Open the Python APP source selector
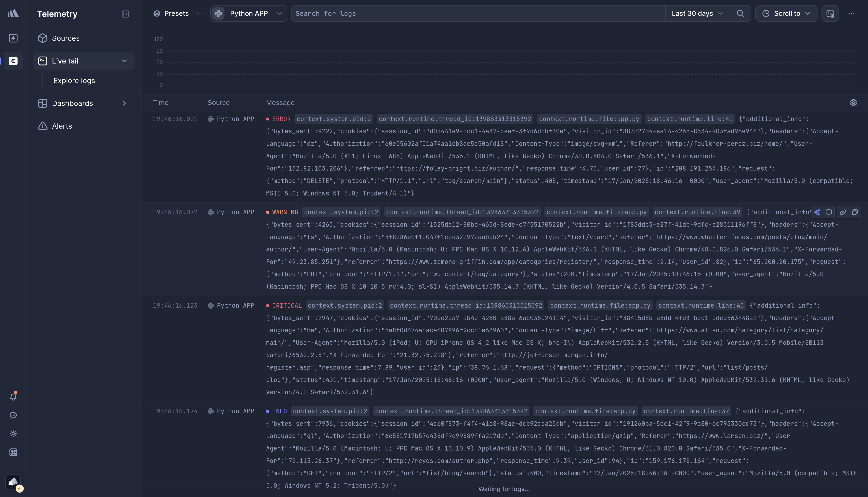This screenshot has height=497, width=868. tap(248, 13)
